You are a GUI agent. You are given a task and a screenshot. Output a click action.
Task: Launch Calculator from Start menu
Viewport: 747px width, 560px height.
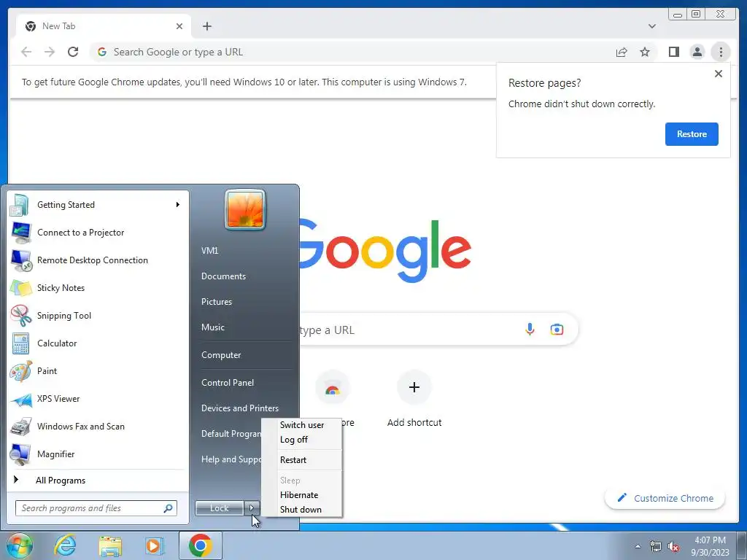click(97, 343)
